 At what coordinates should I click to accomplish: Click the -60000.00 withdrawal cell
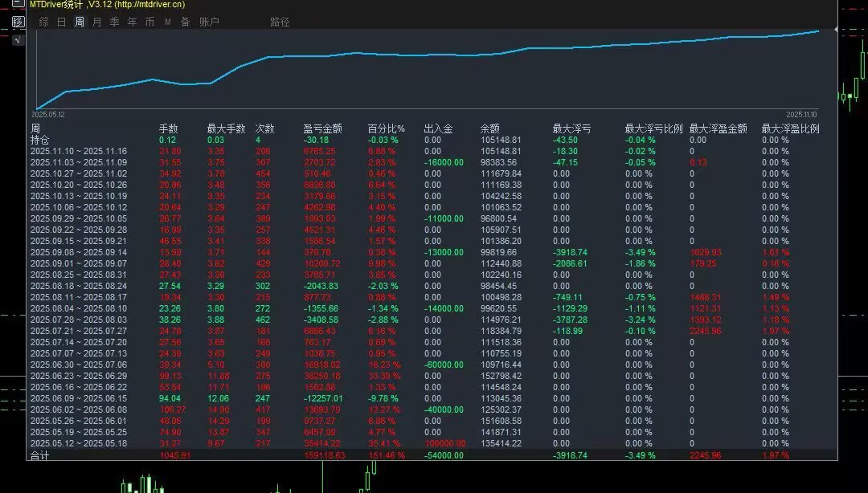click(444, 365)
